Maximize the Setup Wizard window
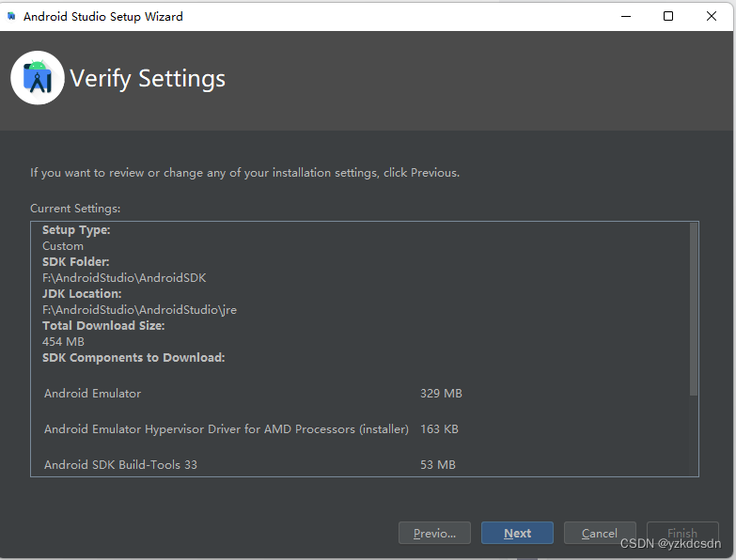Screen dimensions: 736x560 tap(668, 16)
